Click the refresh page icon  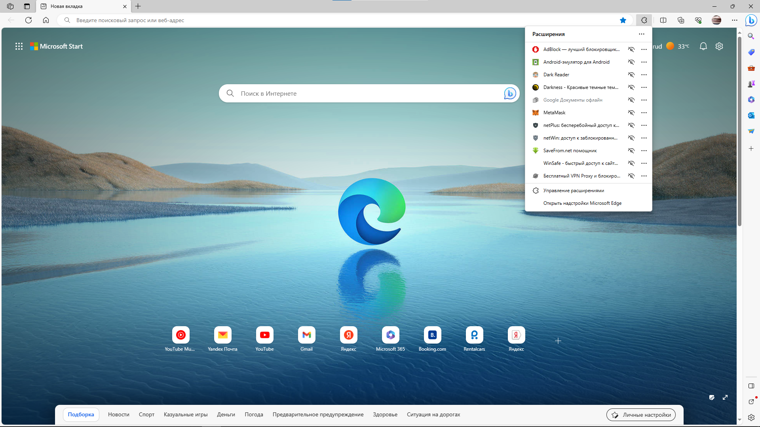pos(28,20)
